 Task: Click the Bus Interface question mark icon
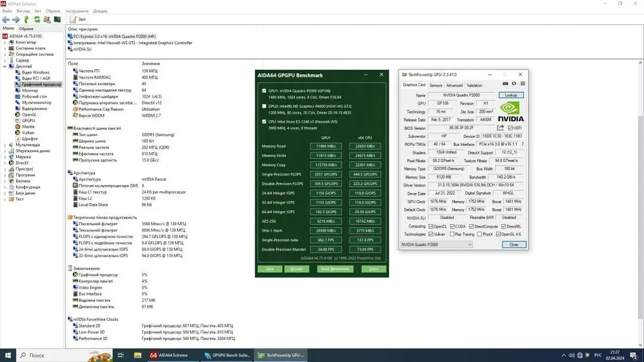click(522, 144)
